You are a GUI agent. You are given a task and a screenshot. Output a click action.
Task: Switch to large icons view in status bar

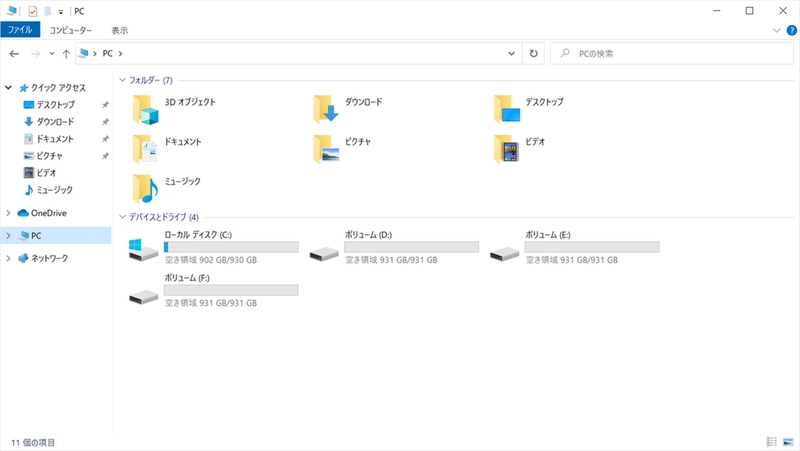[x=788, y=442]
